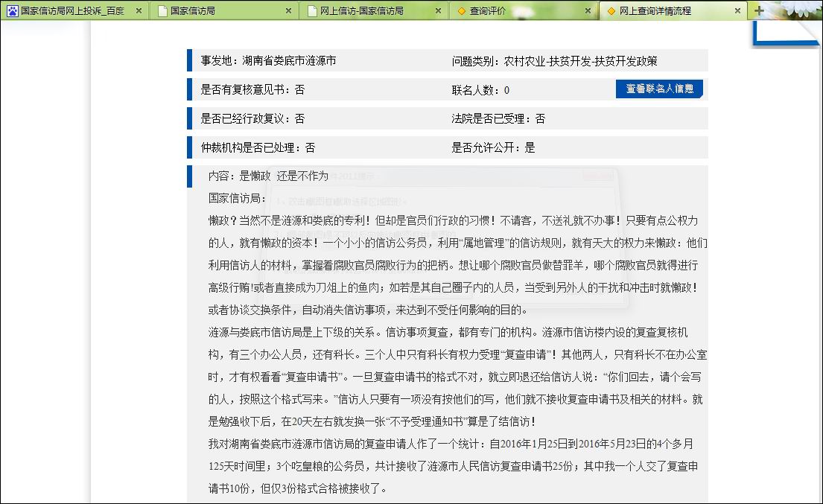Go to the 网上信访-国家信访局 tab title
Screen dimensions: 823x504
pyautogui.click(x=362, y=11)
